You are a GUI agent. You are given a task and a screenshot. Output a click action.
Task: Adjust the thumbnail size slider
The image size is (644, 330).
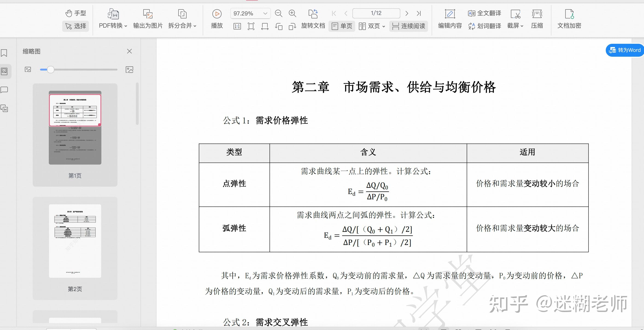[x=51, y=70]
